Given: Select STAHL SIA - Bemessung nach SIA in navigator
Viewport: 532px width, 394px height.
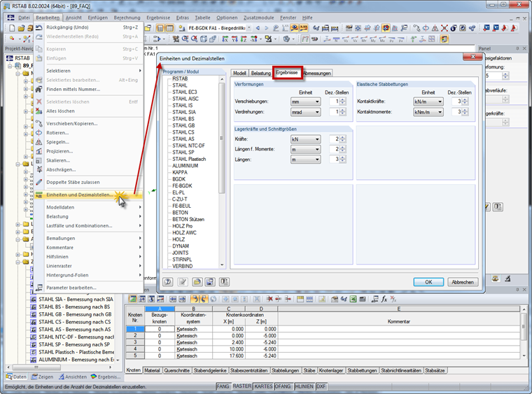Looking at the screenshot, I should (x=76, y=300).
